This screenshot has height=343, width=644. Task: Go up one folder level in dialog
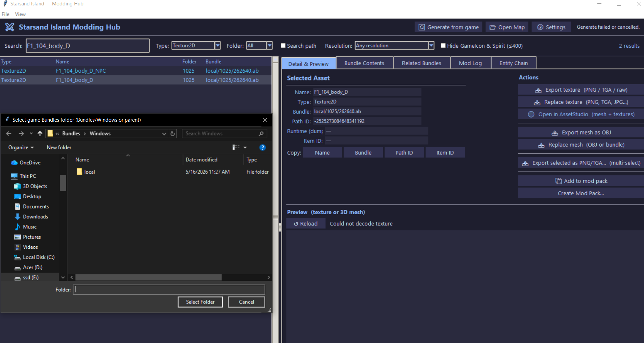(40, 133)
